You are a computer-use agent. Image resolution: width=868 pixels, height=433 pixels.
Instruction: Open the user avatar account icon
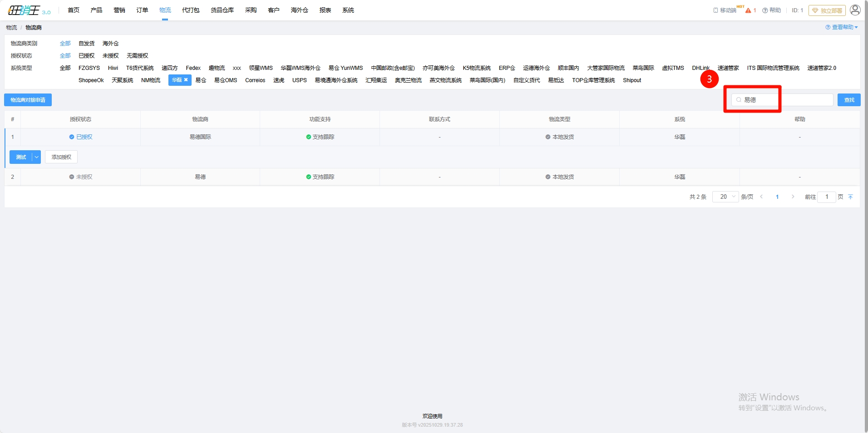tap(855, 10)
